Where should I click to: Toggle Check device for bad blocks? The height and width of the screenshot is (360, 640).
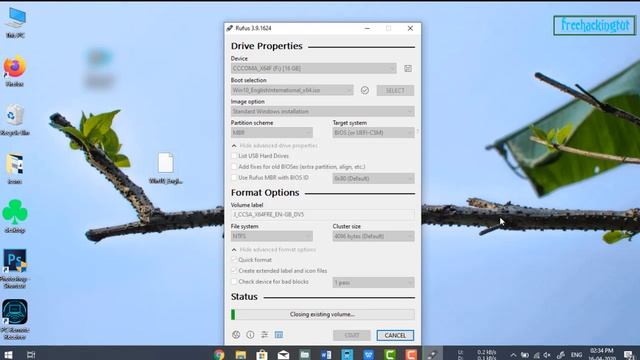point(234,282)
